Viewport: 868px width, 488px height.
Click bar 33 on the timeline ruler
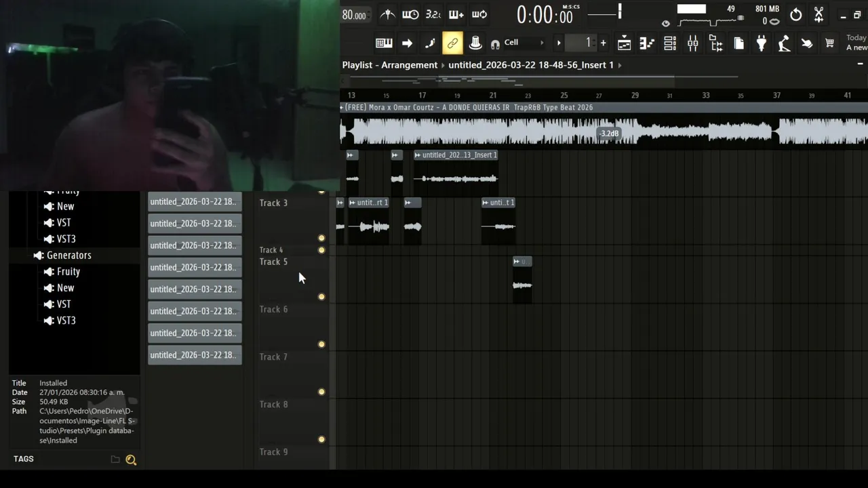706,96
